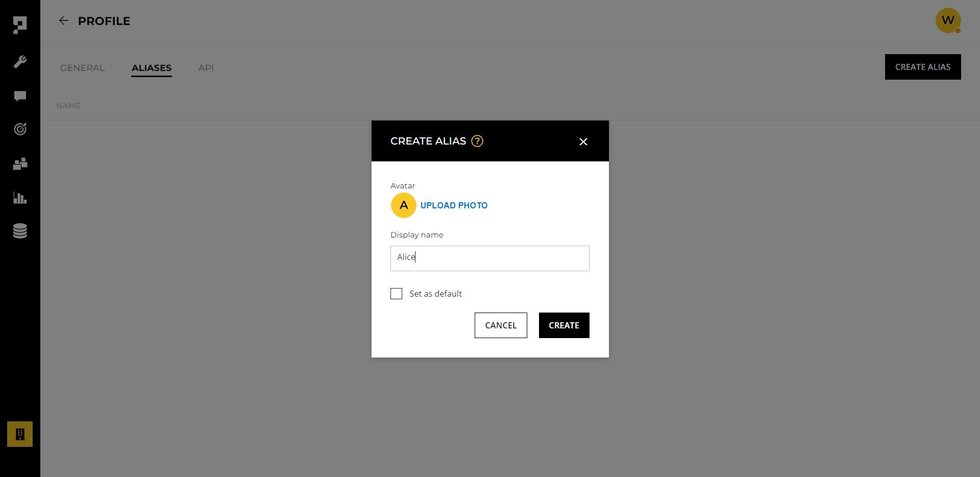
Task: Click the Display name input field
Action: tap(490, 258)
